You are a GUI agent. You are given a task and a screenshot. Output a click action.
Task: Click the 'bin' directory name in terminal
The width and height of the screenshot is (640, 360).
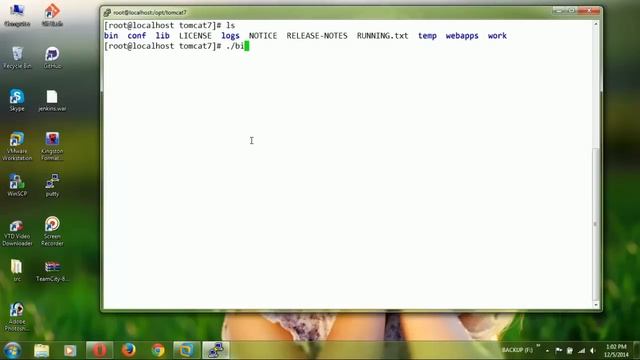click(111, 36)
